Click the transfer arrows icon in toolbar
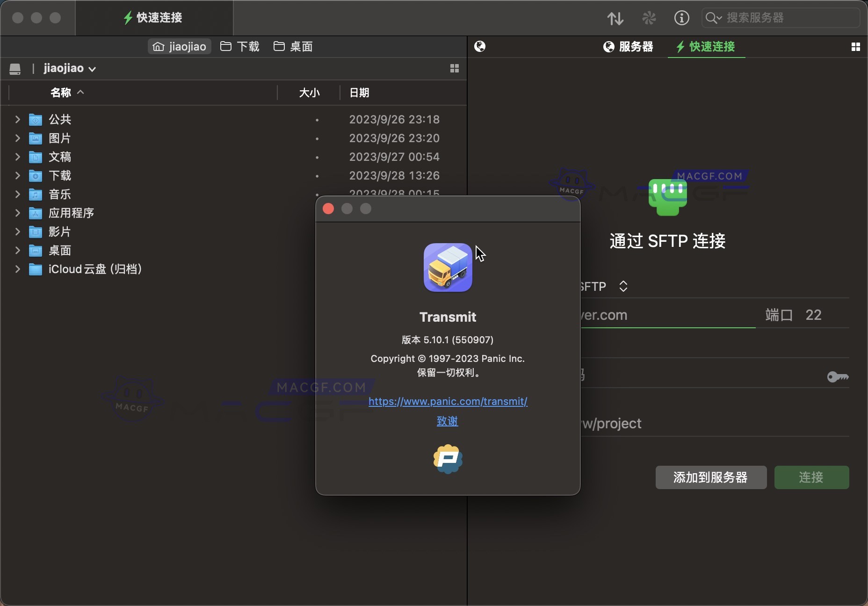 (615, 18)
